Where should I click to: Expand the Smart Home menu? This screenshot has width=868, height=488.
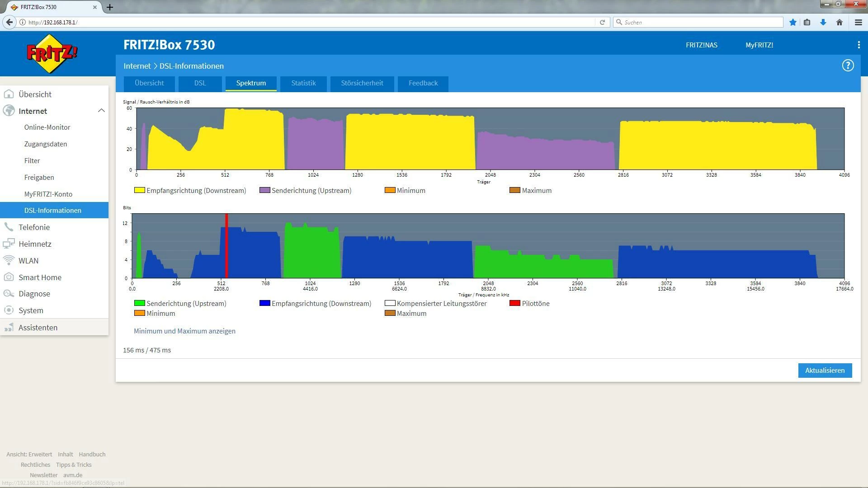40,277
